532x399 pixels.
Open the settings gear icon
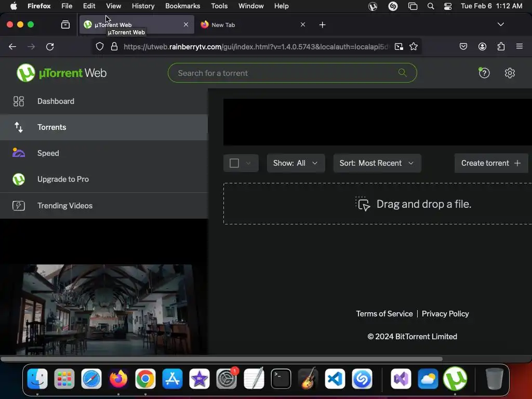coord(510,73)
